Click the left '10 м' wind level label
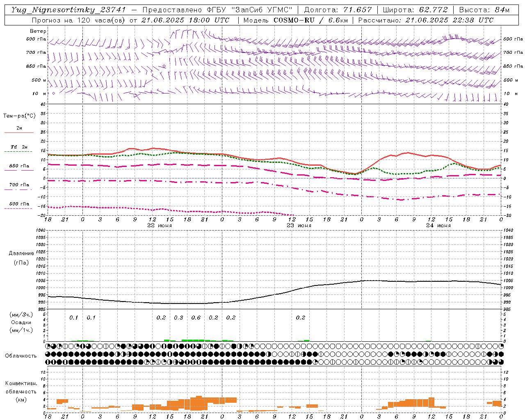The image size is (525, 420). 40,94
